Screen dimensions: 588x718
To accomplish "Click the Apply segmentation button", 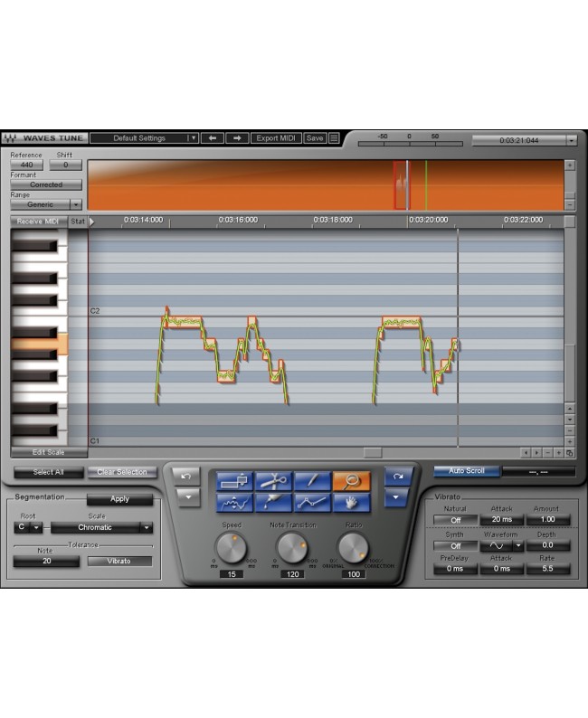I will [x=119, y=499].
